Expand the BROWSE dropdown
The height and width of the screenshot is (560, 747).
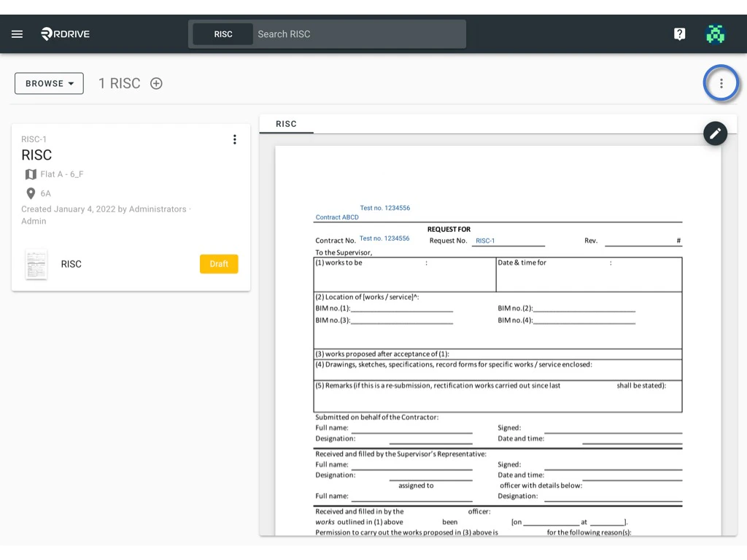(49, 83)
